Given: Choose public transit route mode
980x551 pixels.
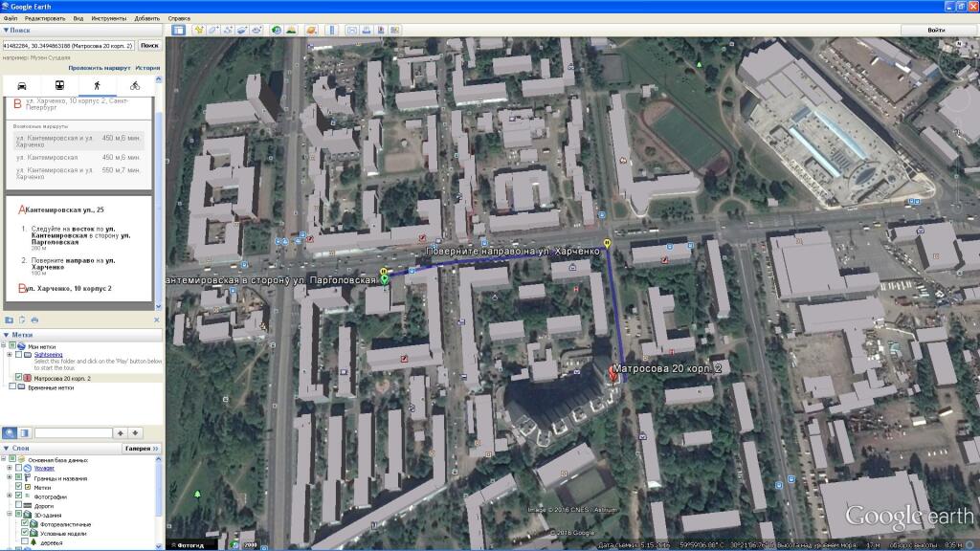Looking at the screenshot, I should tap(59, 85).
